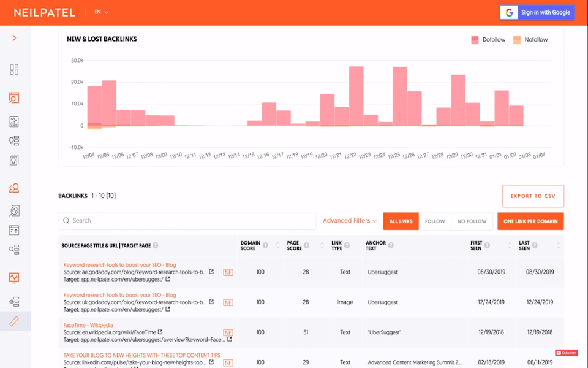Open the EN language dropdown

pos(101,12)
